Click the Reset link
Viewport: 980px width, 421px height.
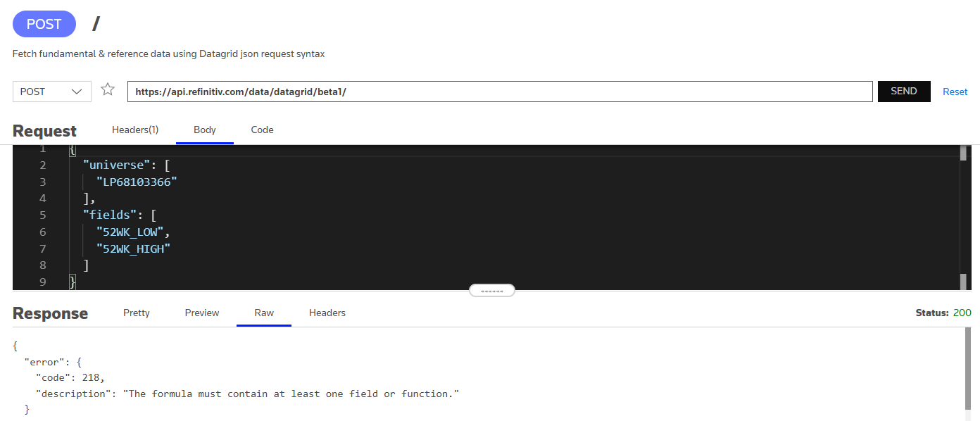[955, 92]
